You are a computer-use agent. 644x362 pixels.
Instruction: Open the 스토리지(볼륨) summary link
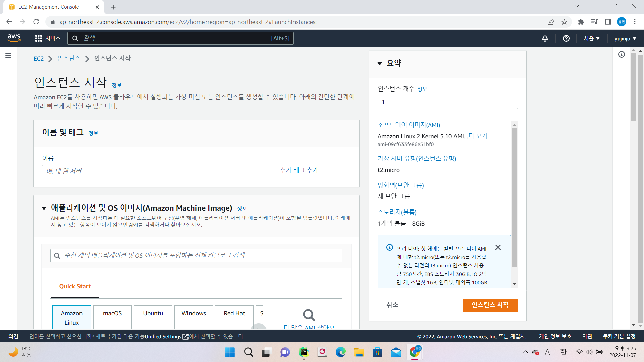(397, 212)
